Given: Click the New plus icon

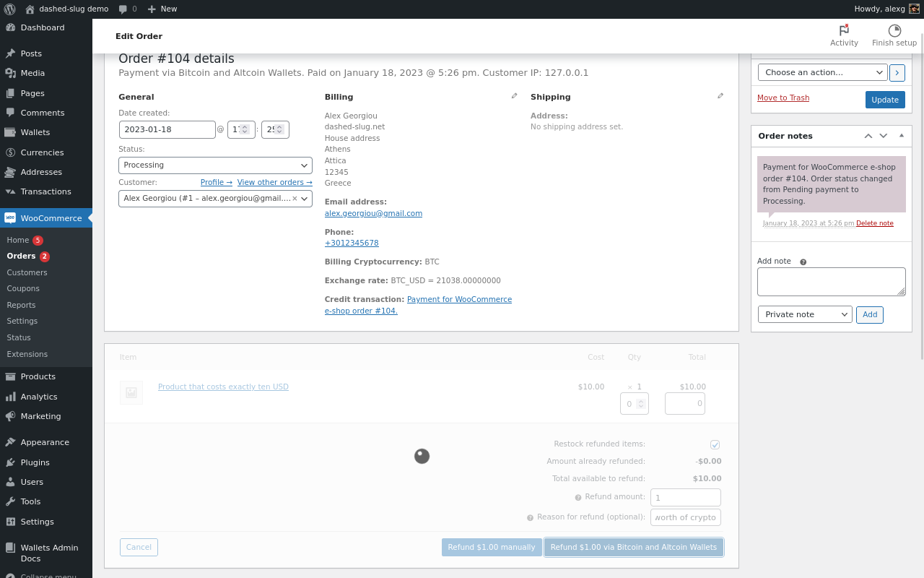Looking at the screenshot, I should 152,9.
